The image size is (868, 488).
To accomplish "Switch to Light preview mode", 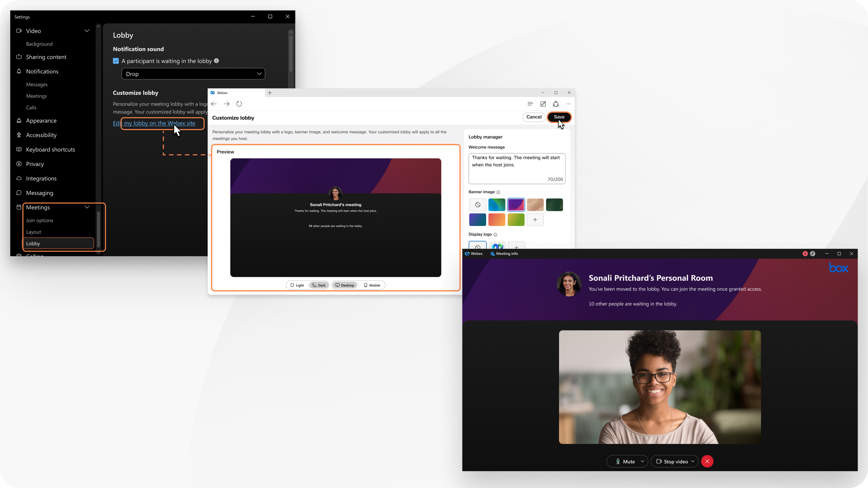I will click(297, 285).
